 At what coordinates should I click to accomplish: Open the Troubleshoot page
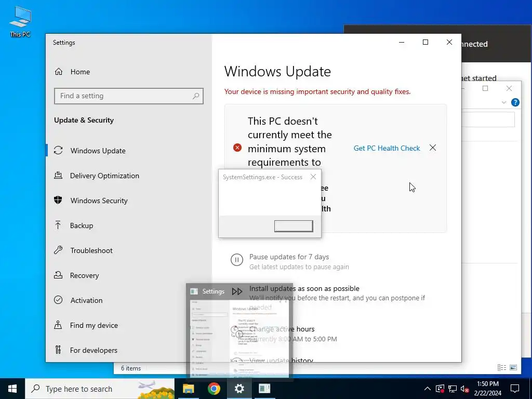click(x=91, y=250)
